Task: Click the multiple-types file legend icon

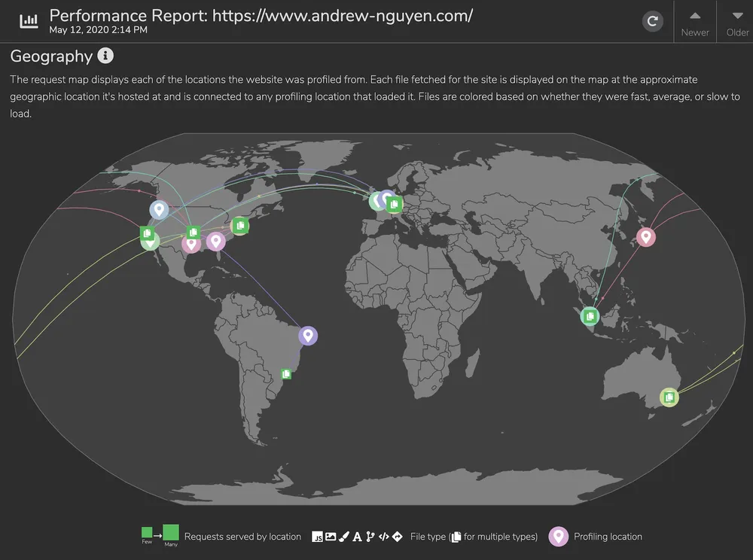Action: pyautogui.click(x=456, y=537)
